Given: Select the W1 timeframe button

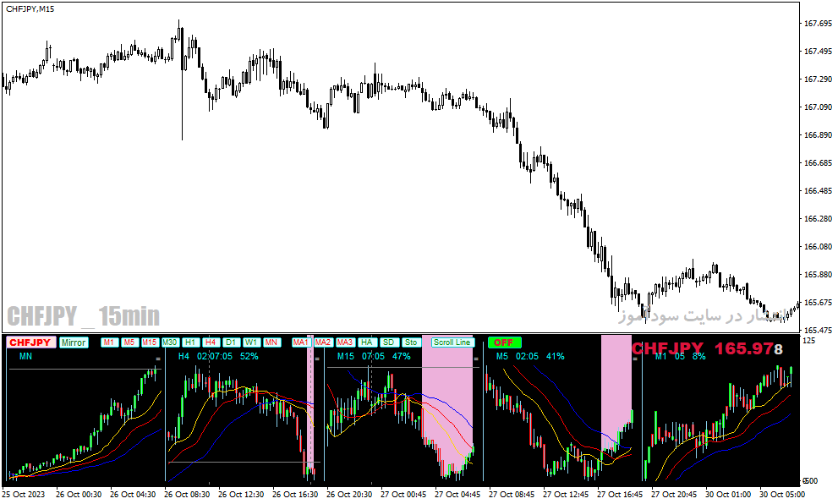Looking at the screenshot, I should click(x=250, y=342).
